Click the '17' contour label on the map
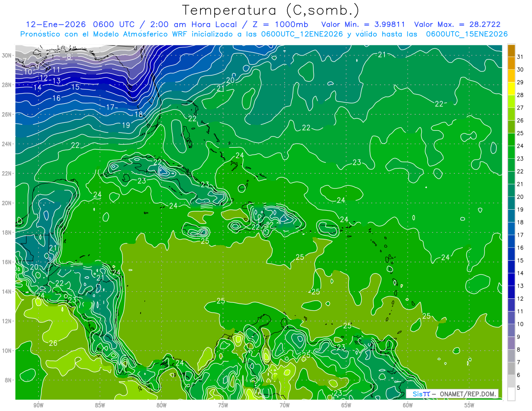The width and height of the screenshot is (532, 411). pyautogui.click(x=110, y=107)
